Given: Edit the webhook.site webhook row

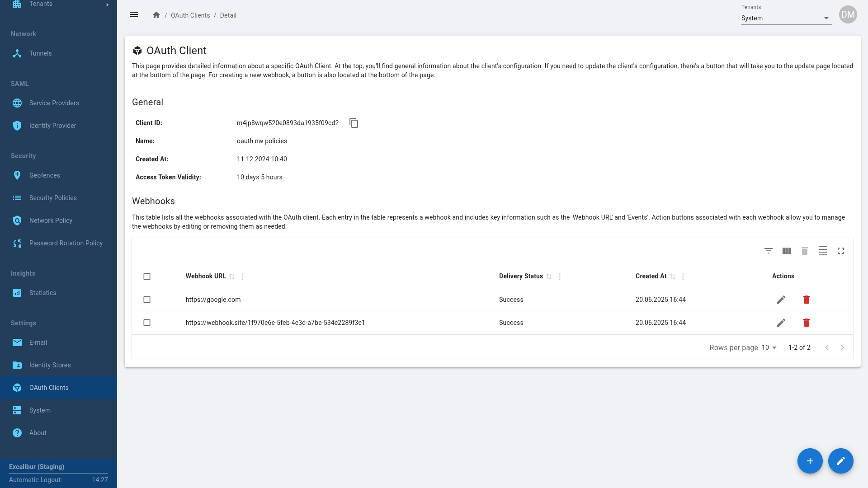Looking at the screenshot, I should tap(781, 323).
